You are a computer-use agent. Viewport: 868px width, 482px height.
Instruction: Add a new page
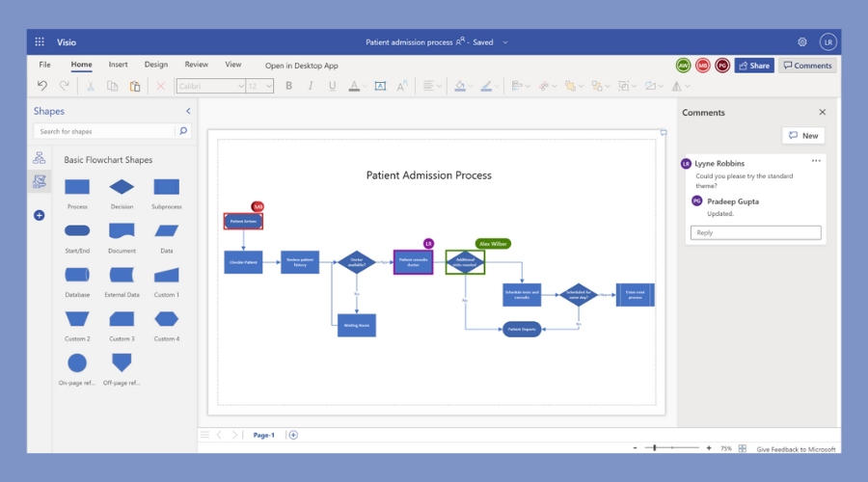[293, 435]
